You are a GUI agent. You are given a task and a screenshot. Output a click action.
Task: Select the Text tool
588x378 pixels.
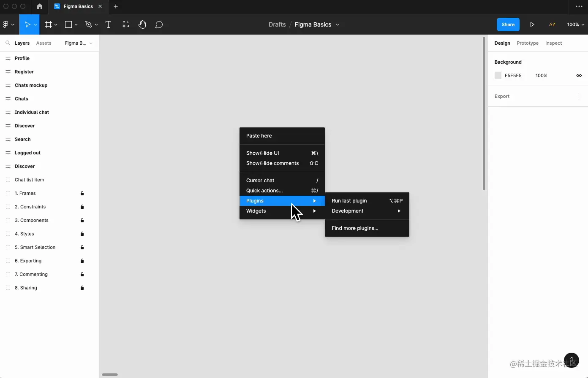coord(108,24)
